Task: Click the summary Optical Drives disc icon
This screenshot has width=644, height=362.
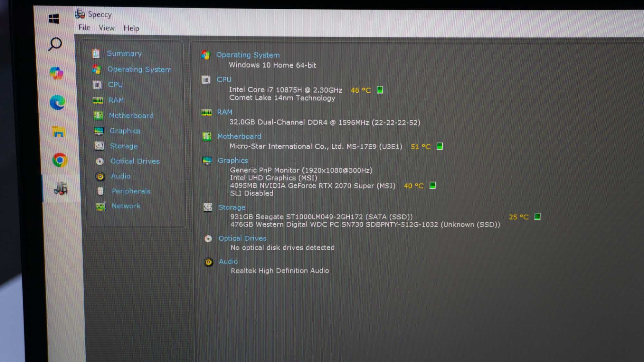Action: click(x=208, y=239)
